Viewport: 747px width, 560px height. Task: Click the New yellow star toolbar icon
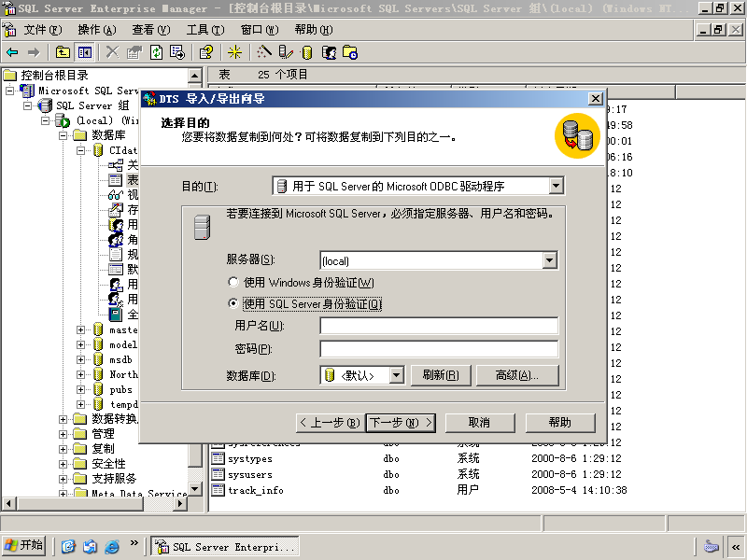coord(234,52)
